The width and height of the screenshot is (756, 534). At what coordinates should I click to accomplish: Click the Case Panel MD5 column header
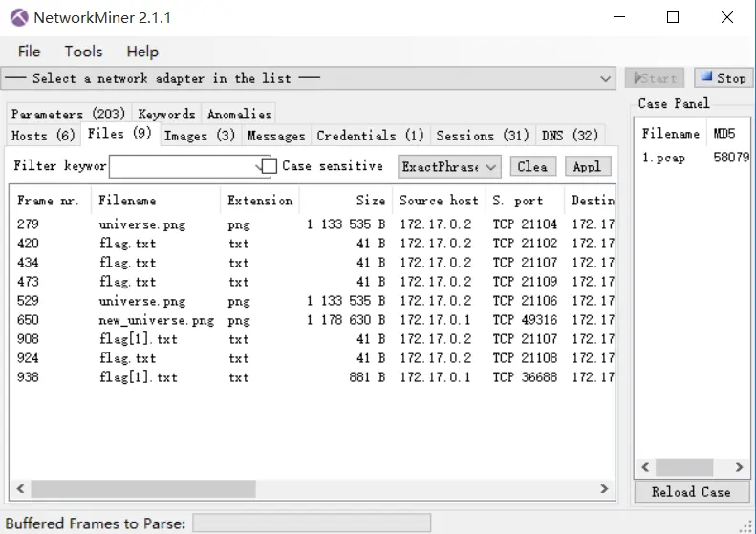[728, 134]
